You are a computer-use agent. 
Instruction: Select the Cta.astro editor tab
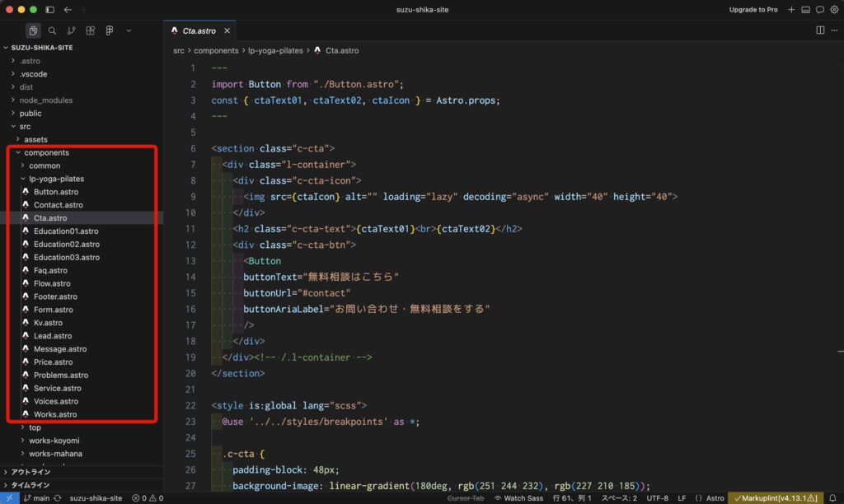click(199, 30)
